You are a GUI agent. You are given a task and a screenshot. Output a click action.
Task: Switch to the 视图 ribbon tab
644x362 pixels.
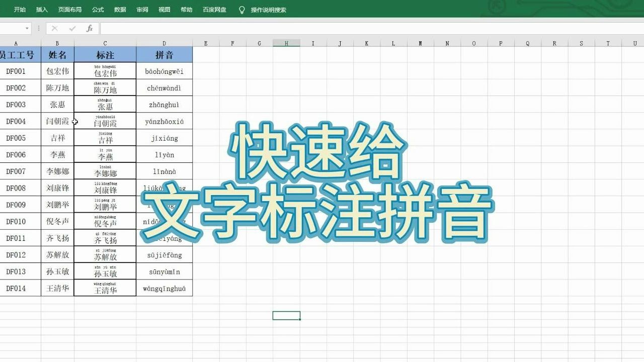coord(164,9)
